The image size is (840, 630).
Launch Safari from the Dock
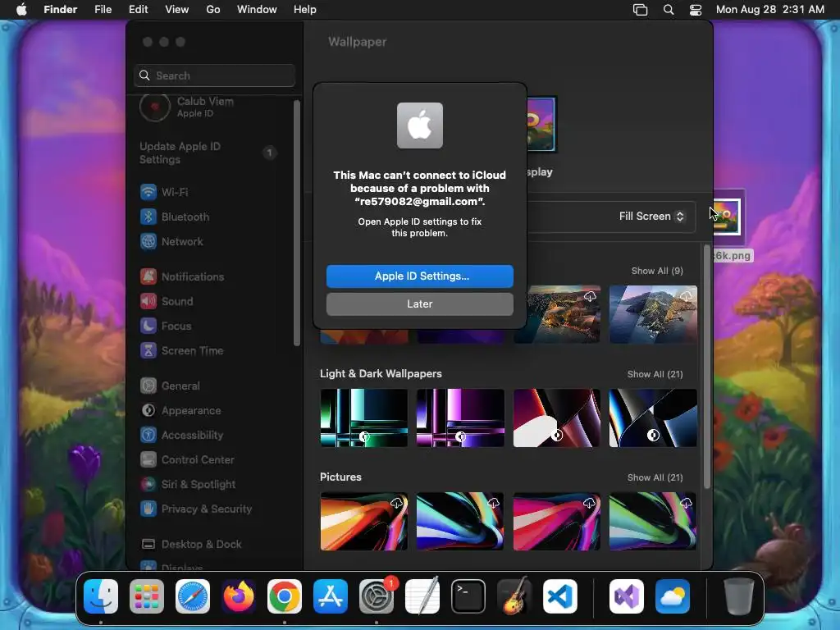(193, 596)
